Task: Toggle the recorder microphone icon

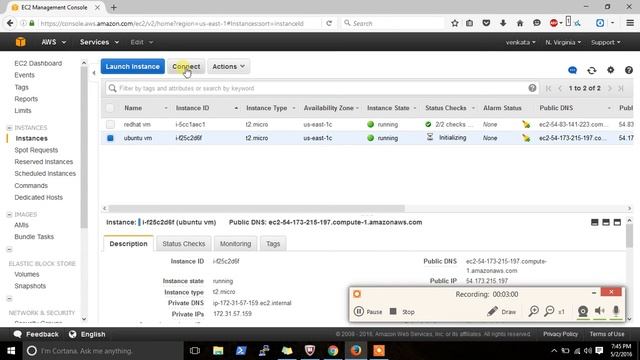Action: [x=616, y=311]
